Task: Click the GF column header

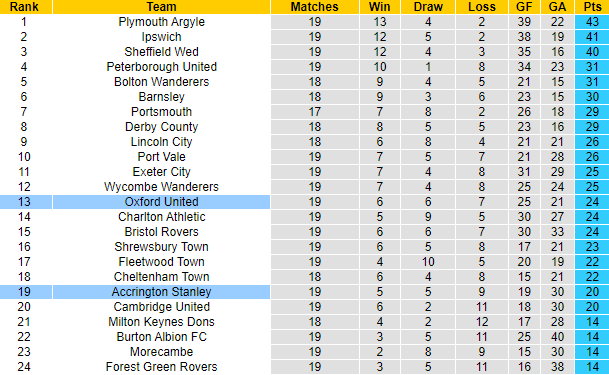Action: click(524, 7)
